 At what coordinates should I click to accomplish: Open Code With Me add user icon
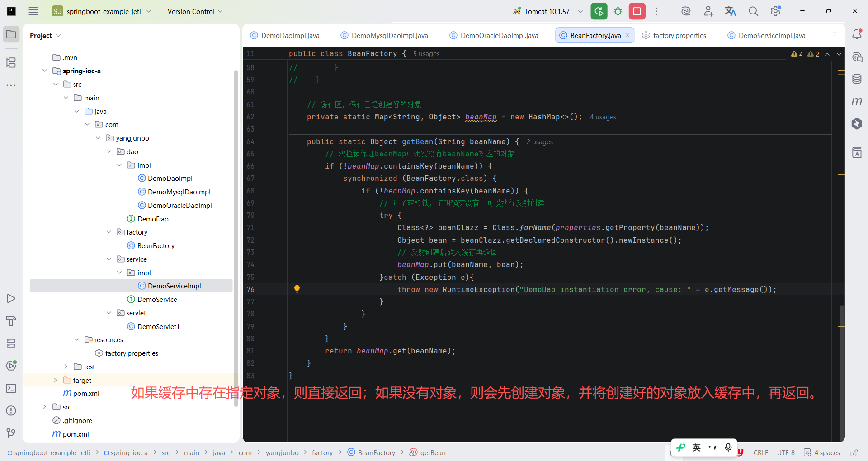708,11
